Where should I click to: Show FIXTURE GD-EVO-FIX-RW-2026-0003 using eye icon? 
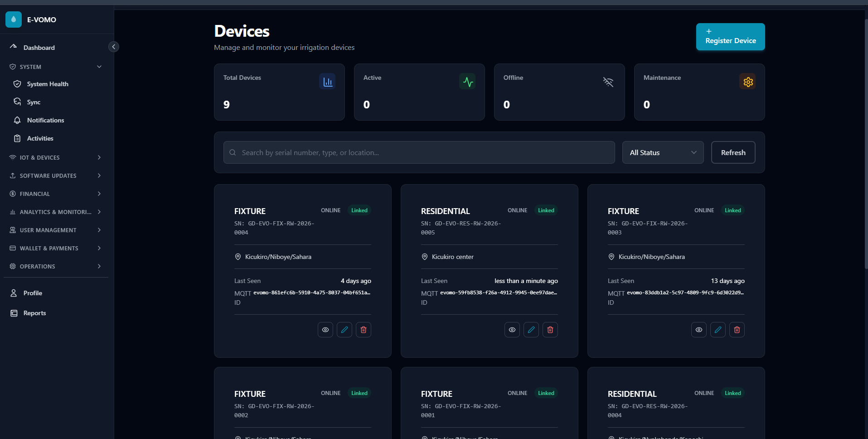click(x=698, y=329)
